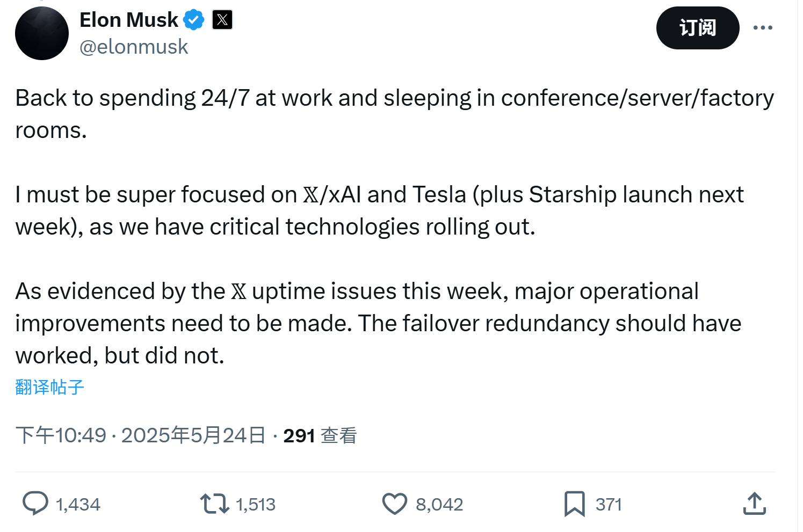
Task: Share the post via the upload arrow icon
Action: (x=754, y=504)
